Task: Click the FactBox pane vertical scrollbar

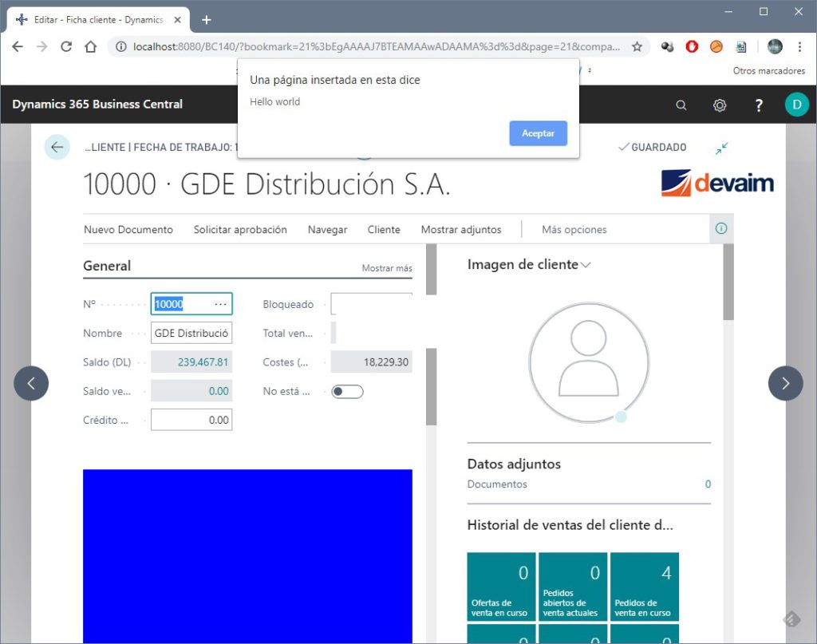Action: (x=728, y=282)
